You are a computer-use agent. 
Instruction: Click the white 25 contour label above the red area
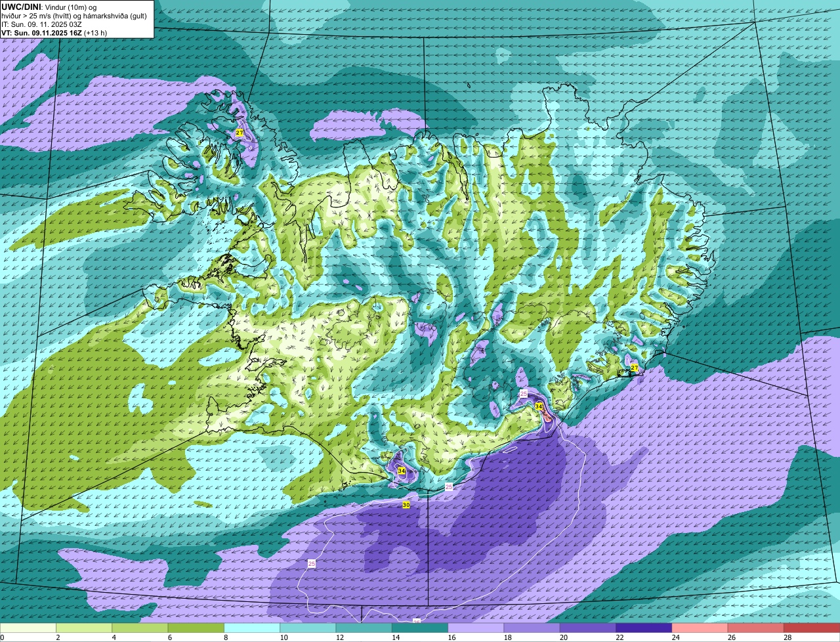(523, 393)
